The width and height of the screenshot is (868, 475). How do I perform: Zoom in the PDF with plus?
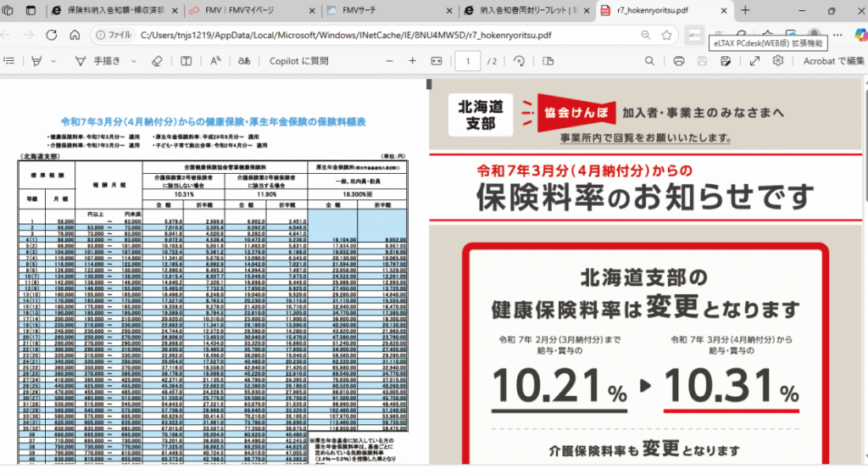(413, 61)
